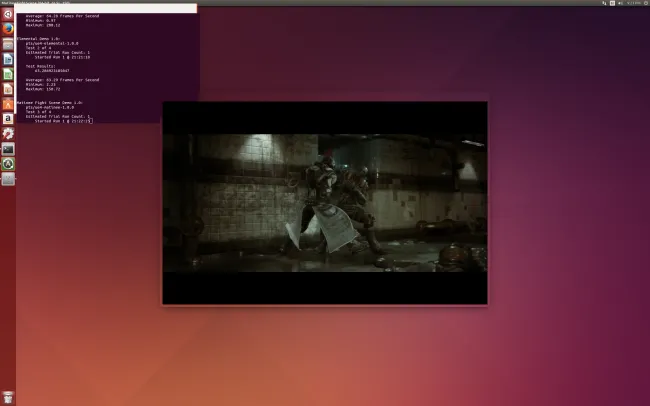Open the Trash in the dock
650x406 pixels.
[x=8, y=397]
